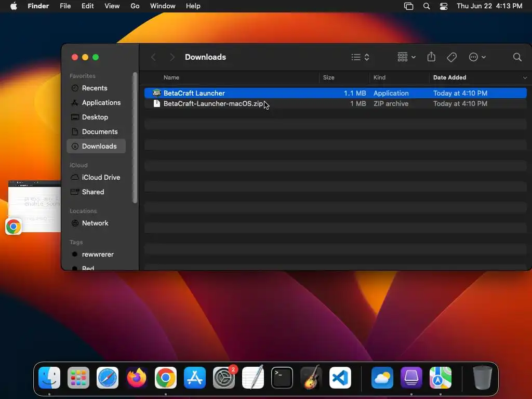
Task: Open Finder from the Dock
Action: coord(49,378)
